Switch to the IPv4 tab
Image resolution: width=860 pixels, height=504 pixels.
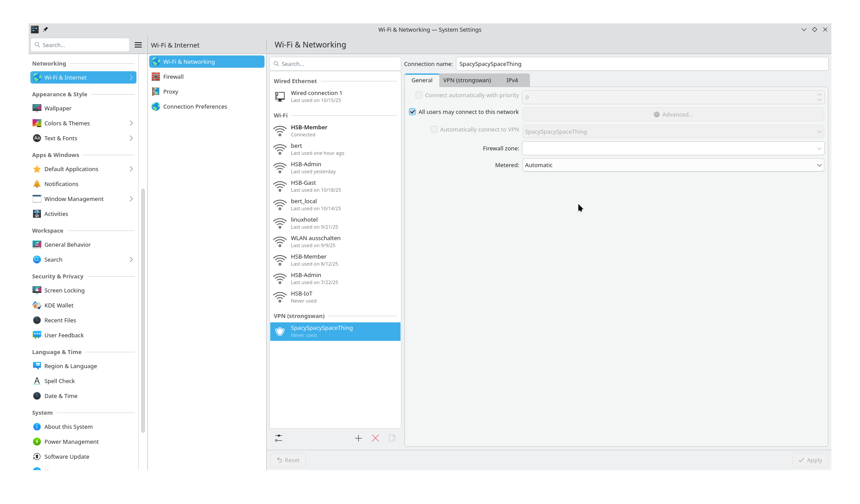(x=512, y=80)
